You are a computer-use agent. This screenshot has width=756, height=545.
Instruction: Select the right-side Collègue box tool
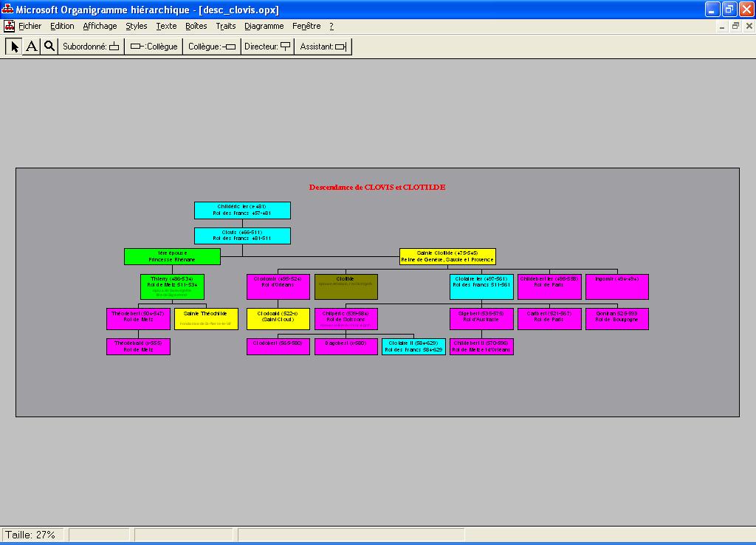[x=212, y=47]
